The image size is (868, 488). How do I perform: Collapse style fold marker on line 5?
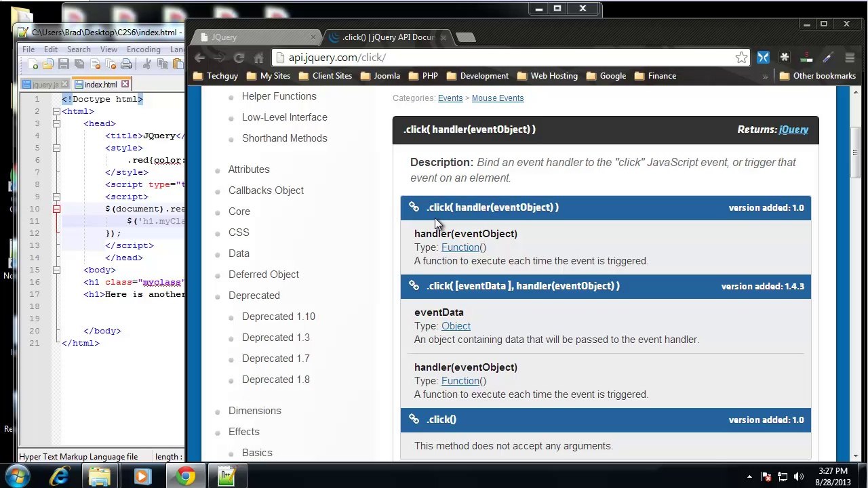tap(56, 148)
